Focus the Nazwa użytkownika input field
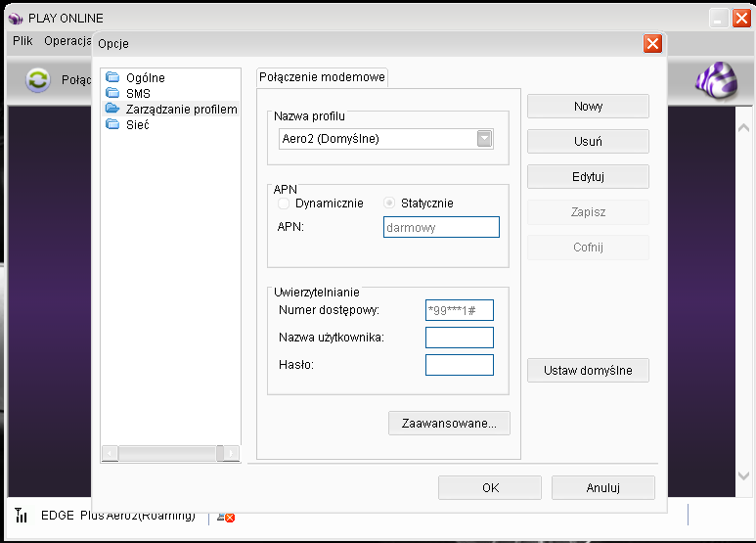The height and width of the screenshot is (543, 756). tap(459, 338)
